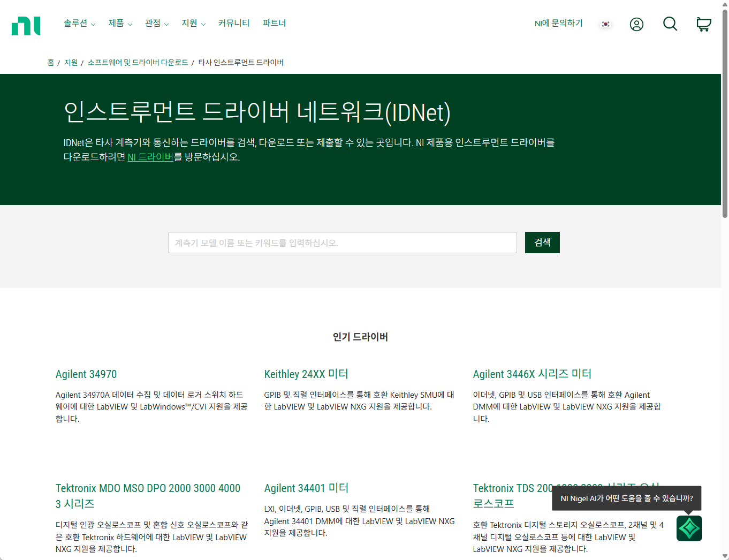The image size is (729, 560).
Task: Follow the NI 드라이버 link in banner
Action: [x=150, y=157]
